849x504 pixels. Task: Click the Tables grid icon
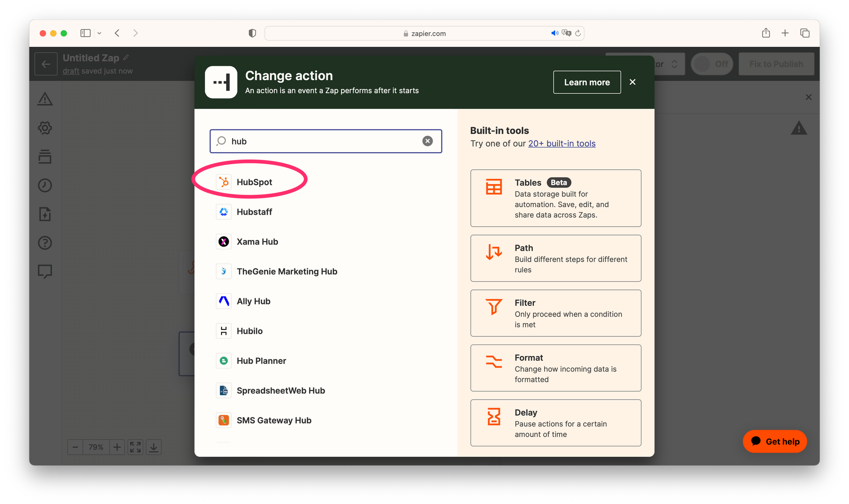[494, 187]
